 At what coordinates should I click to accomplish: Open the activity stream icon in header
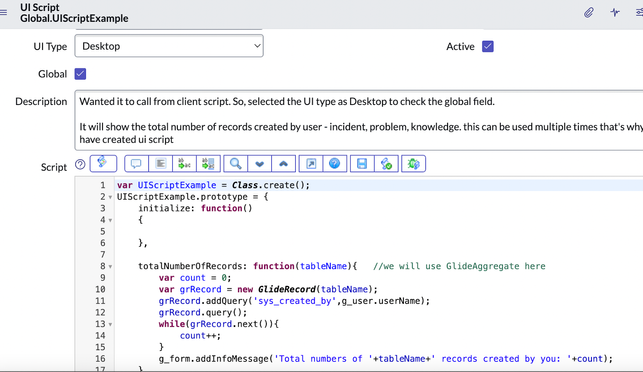pos(615,13)
